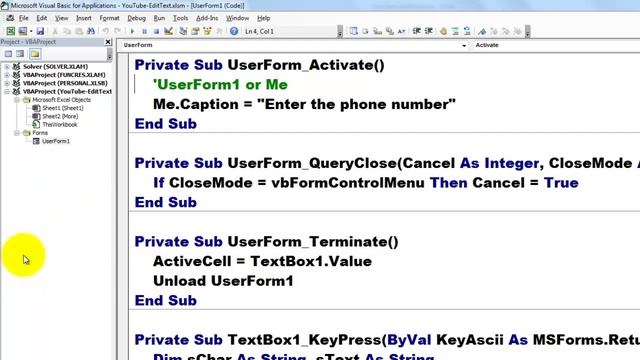Open the Run menu
The image size is (640, 360).
159,18
